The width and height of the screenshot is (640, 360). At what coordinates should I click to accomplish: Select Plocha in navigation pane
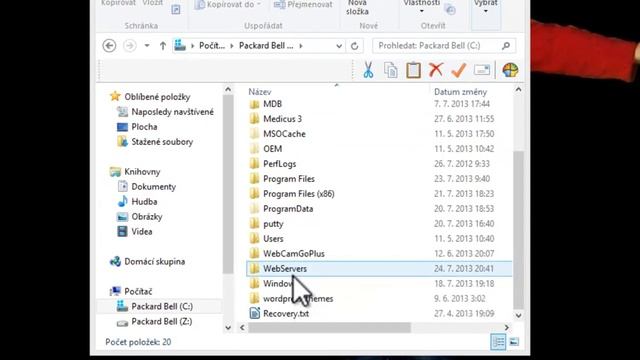click(137, 127)
